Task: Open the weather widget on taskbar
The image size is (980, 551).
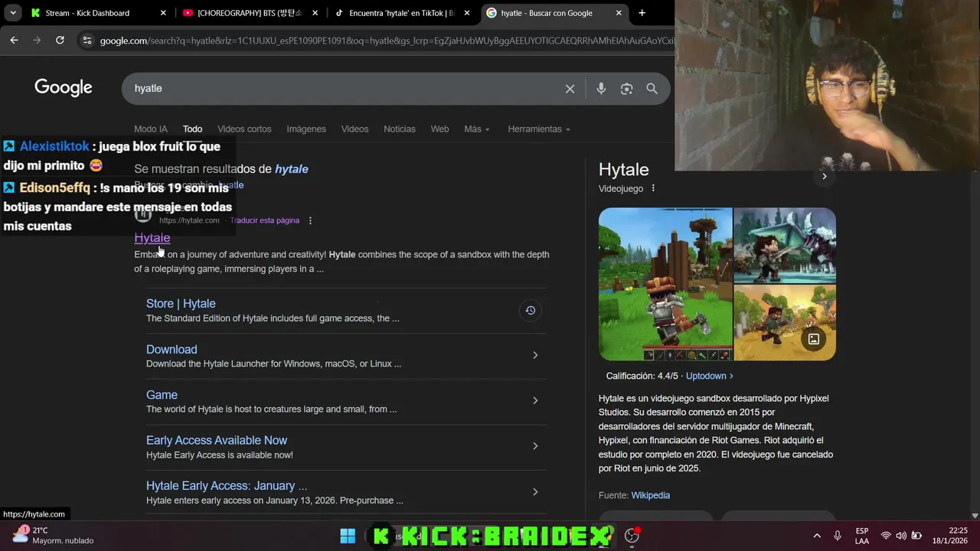Action: point(54,535)
